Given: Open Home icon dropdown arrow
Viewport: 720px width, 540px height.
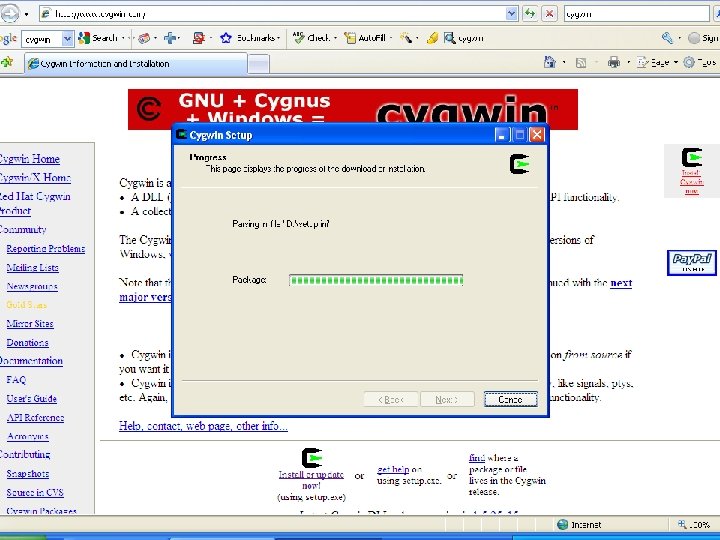Looking at the screenshot, I should point(564,62).
